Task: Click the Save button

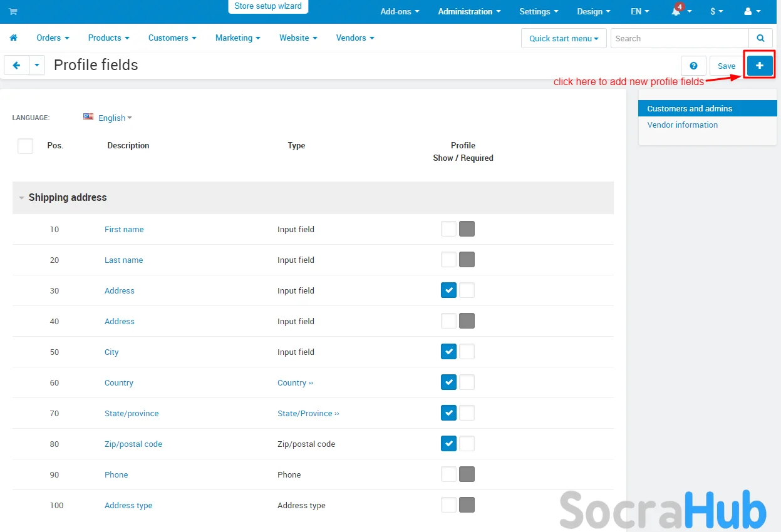Action: 727,66
